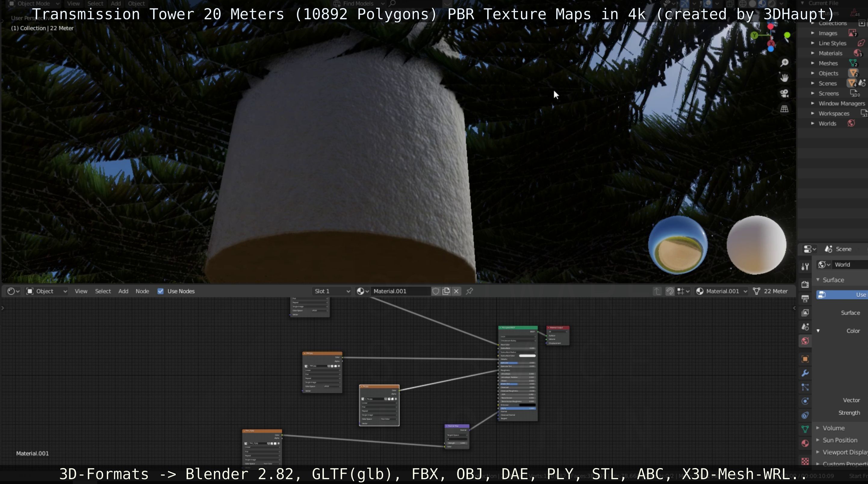Open the Object properties orange square tab
The image size is (868, 484).
pyautogui.click(x=805, y=359)
